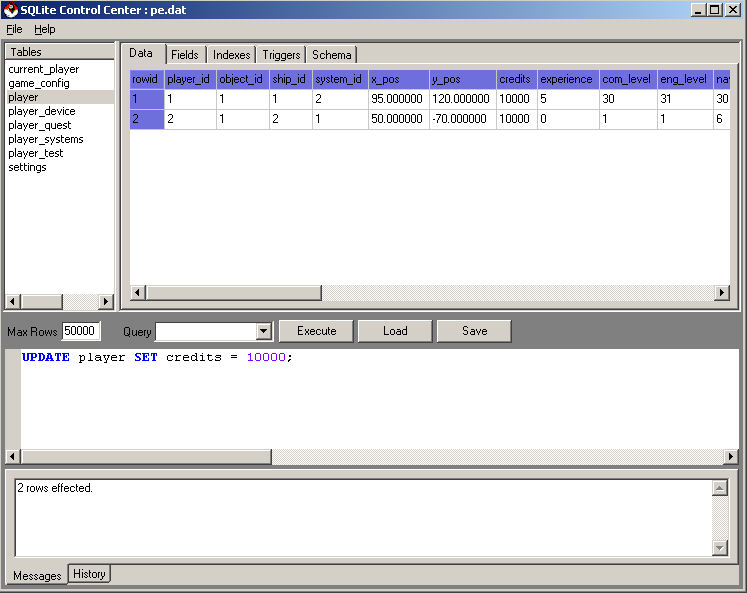Expand the Query dropdown list
The height and width of the screenshot is (593, 747).
pyautogui.click(x=264, y=331)
